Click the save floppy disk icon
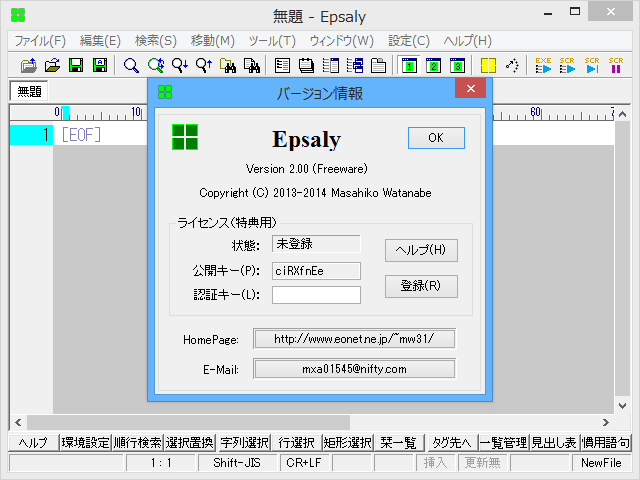The width and height of the screenshot is (640, 480). click(76, 65)
